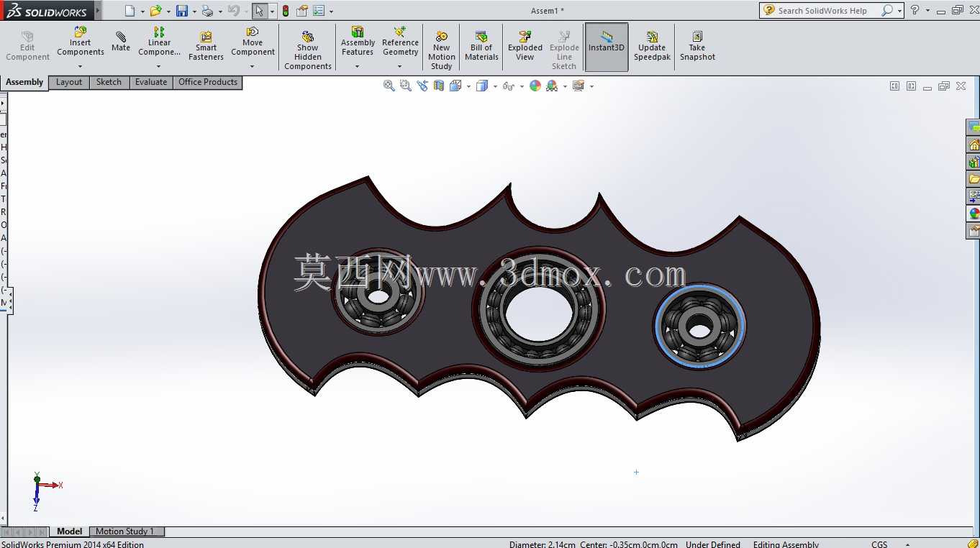The width and height of the screenshot is (980, 548).
Task: Add a Mate between components
Action: point(121,42)
